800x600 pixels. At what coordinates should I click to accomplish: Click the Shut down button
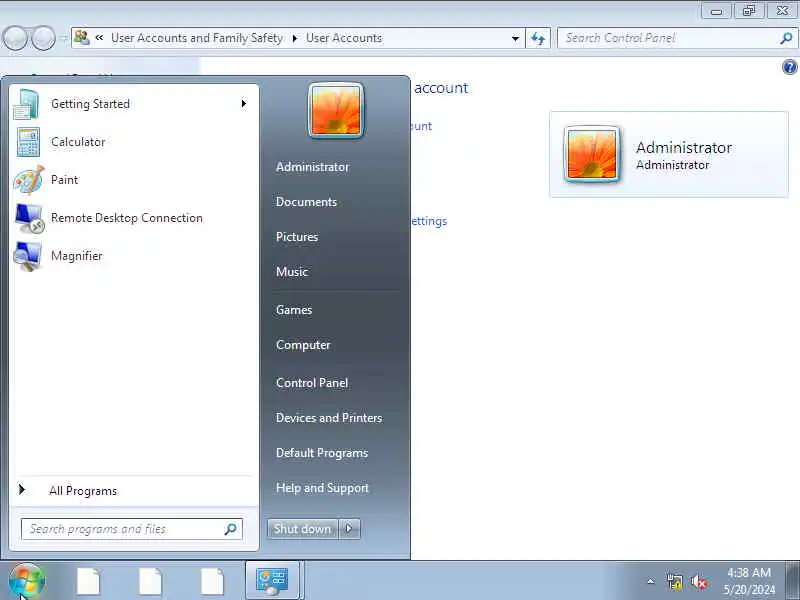[x=303, y=529]
